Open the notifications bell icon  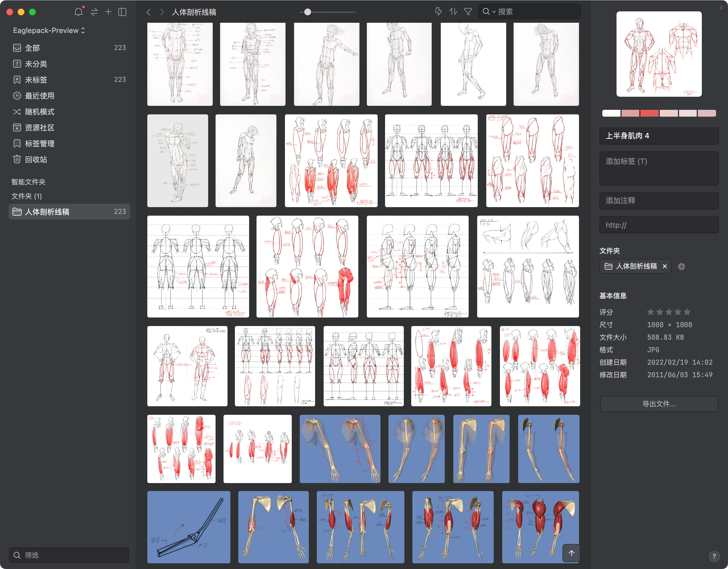click(x=78, y=12)
